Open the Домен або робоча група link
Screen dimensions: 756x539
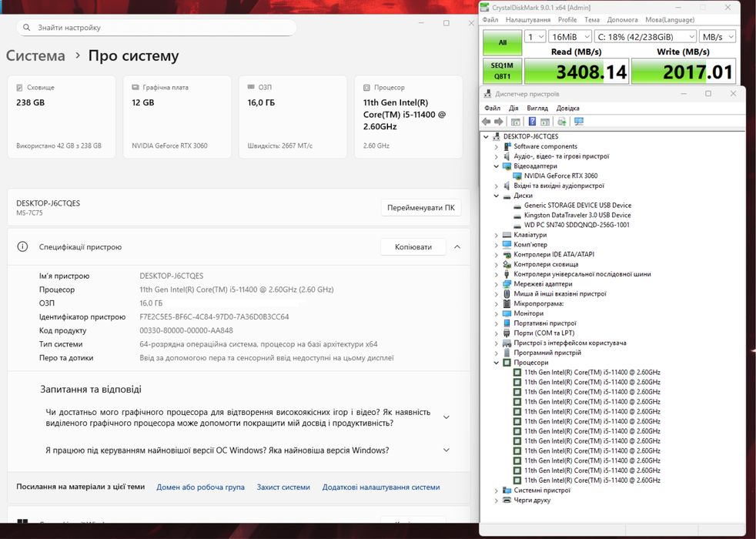pyautogui.click(x=200, y=487)
